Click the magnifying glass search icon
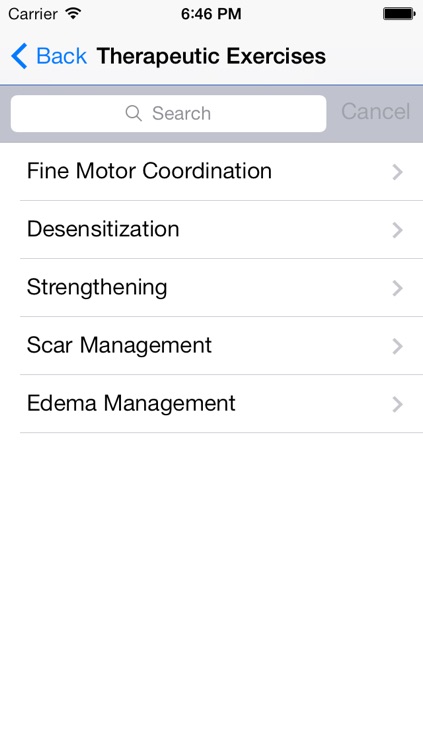 pyautogui.click(x=134, y=113)
